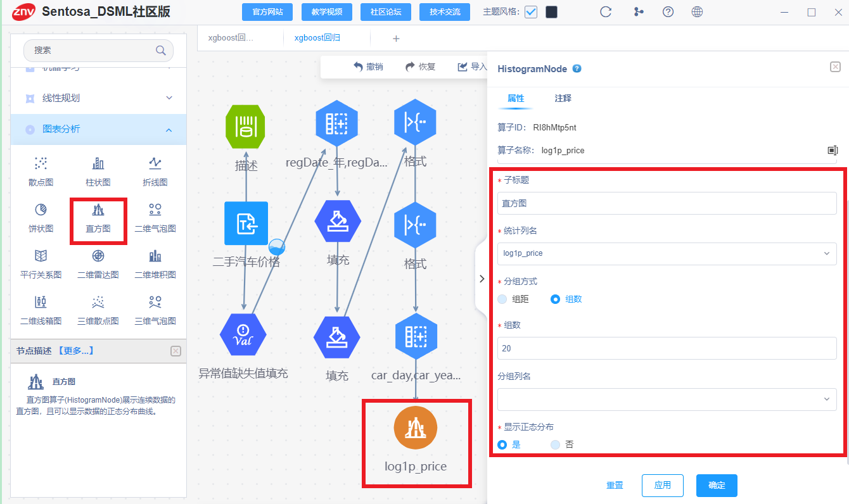The width and height of the screenshot is (849, 504).
Task: Click the 二手汽车价格 data source node
Action: tap(246, 223)
